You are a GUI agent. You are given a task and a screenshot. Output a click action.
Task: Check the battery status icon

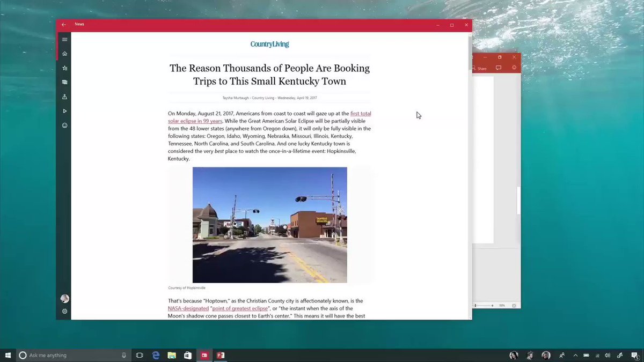click(586, 355)
